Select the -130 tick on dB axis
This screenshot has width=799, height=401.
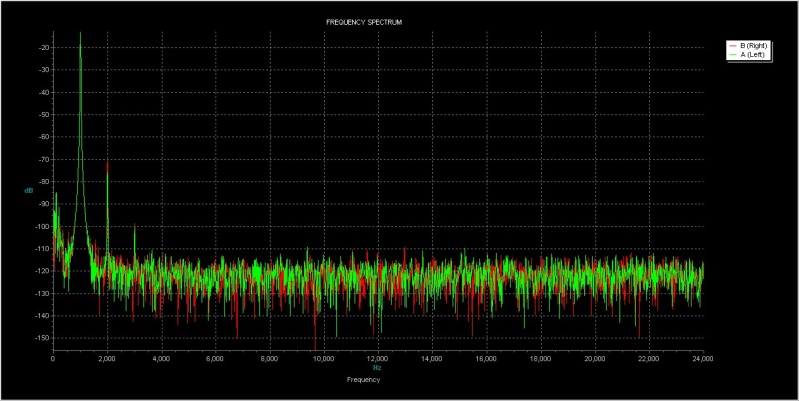42,293
